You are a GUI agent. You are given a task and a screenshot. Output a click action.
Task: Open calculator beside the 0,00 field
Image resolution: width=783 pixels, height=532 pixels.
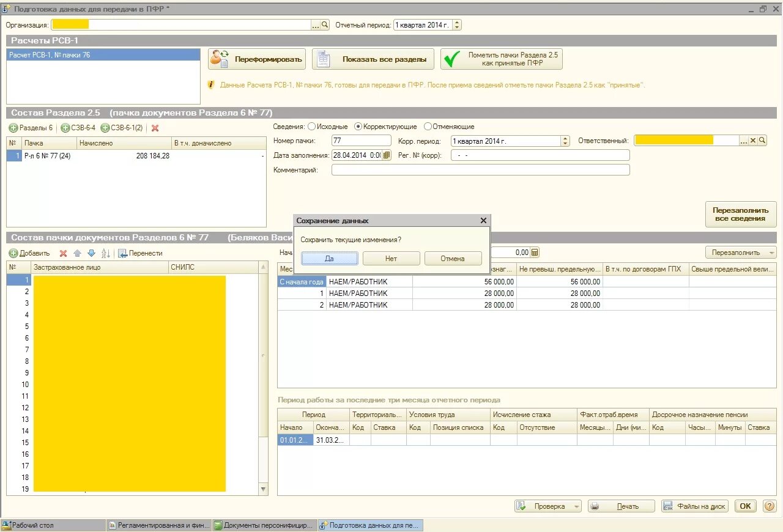[x=535, y=253]
